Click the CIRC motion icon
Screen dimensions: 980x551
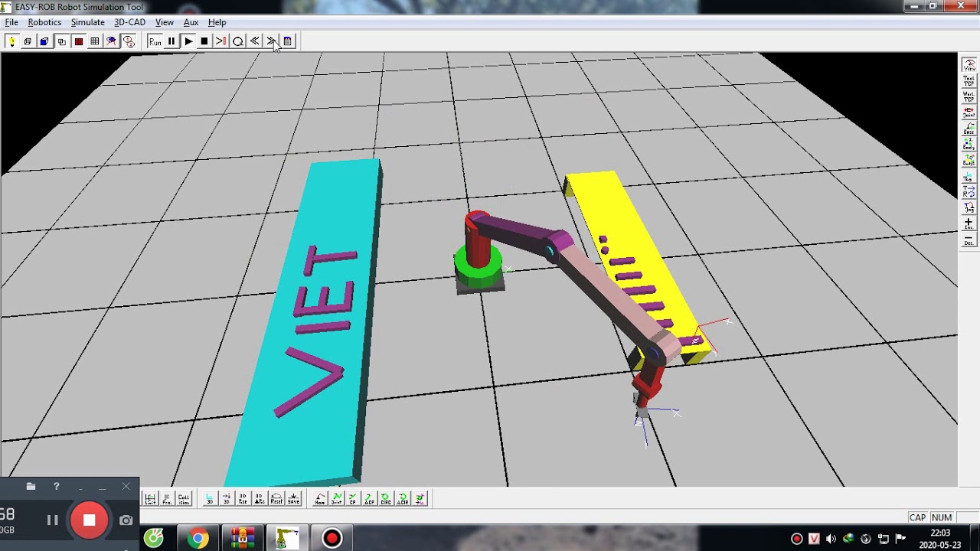[x=386, y=499]
